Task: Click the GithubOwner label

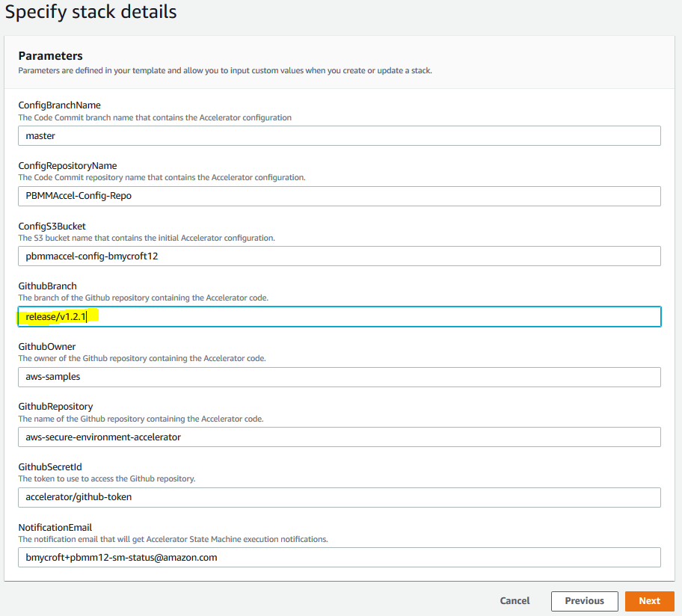Action: [x=46, y=346]
